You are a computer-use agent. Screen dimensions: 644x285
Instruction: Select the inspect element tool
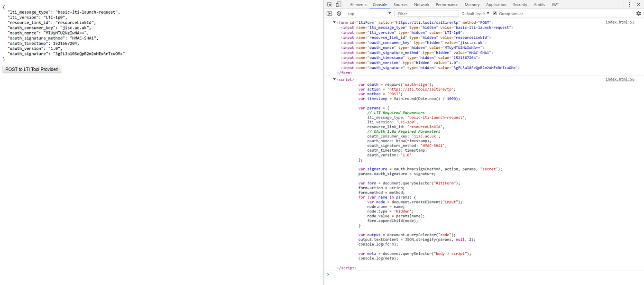329,4
